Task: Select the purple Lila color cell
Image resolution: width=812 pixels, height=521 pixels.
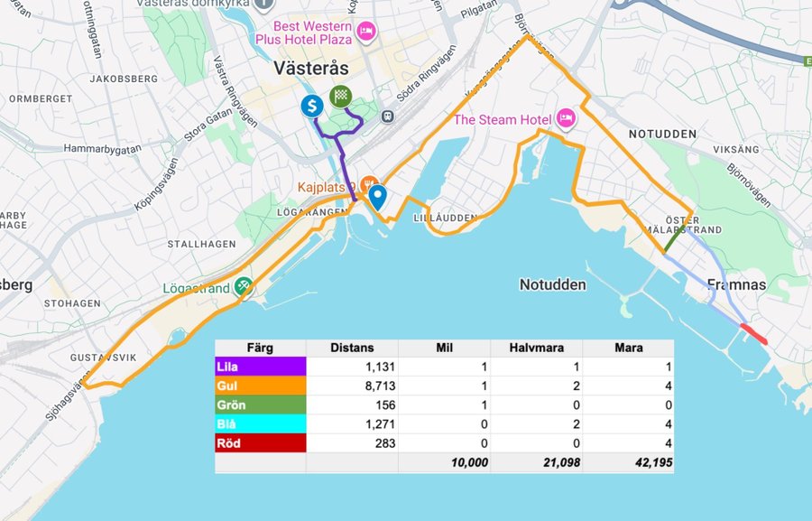Action: [x=260, y=367]
